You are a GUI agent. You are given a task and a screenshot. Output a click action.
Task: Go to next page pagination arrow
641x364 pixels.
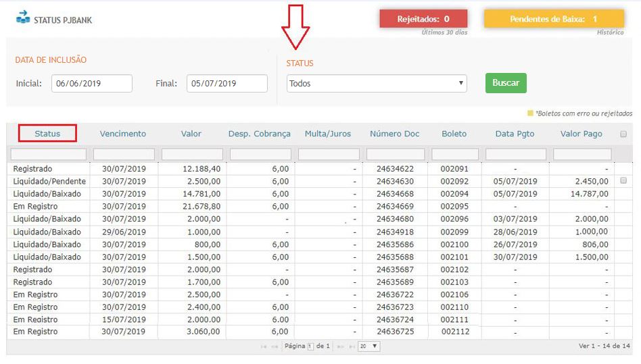click(341, 346)
